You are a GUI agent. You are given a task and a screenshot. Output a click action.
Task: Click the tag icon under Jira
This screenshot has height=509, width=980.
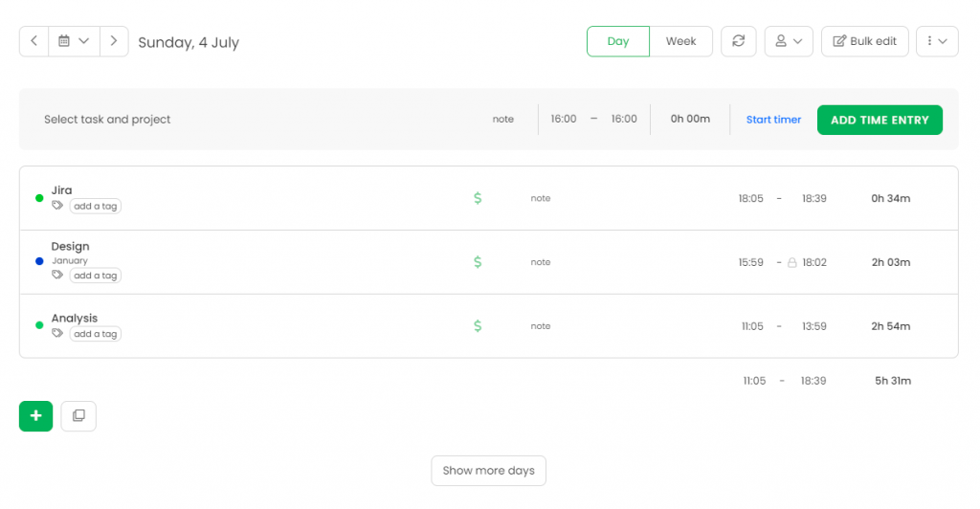57,206
